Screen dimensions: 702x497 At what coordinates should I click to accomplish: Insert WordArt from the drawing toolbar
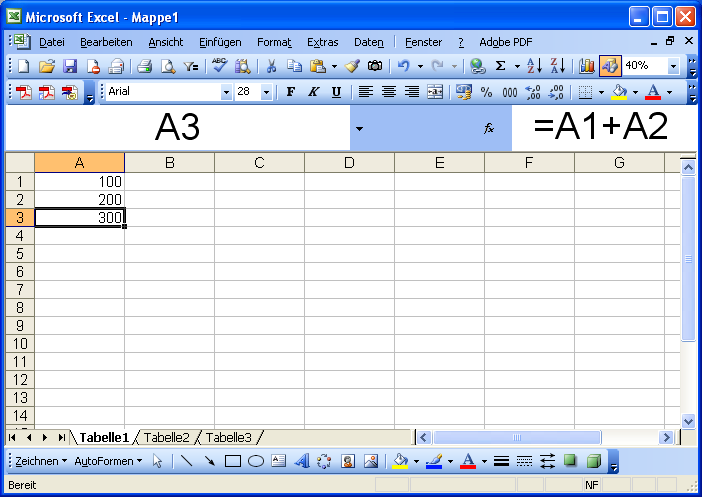pyautogui.click(x=301, y=461)
